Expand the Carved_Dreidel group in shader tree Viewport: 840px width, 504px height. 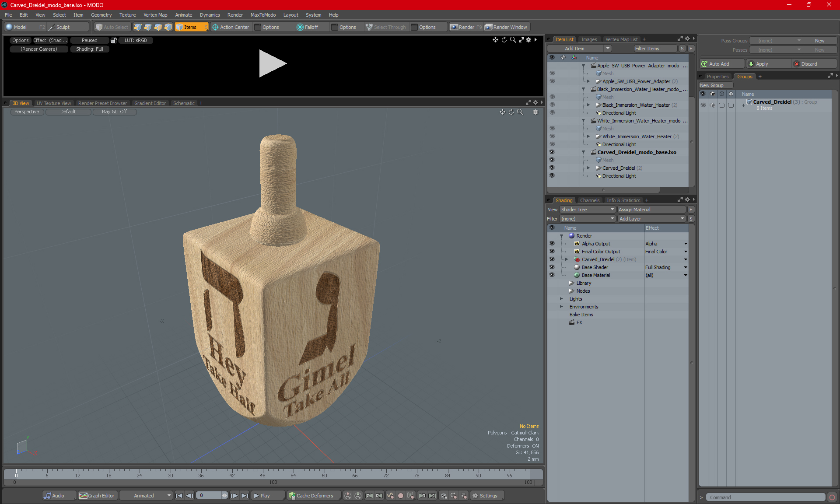pos(565,259)
